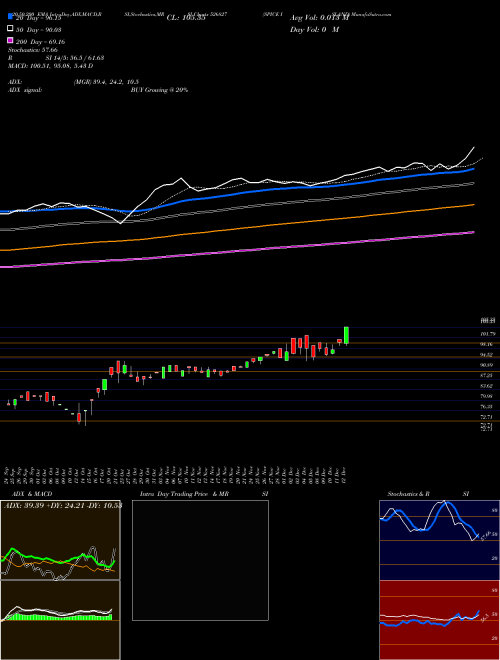
Task: Click the blue 20 Day legend swatch
Action: click(x=11, y=17)
